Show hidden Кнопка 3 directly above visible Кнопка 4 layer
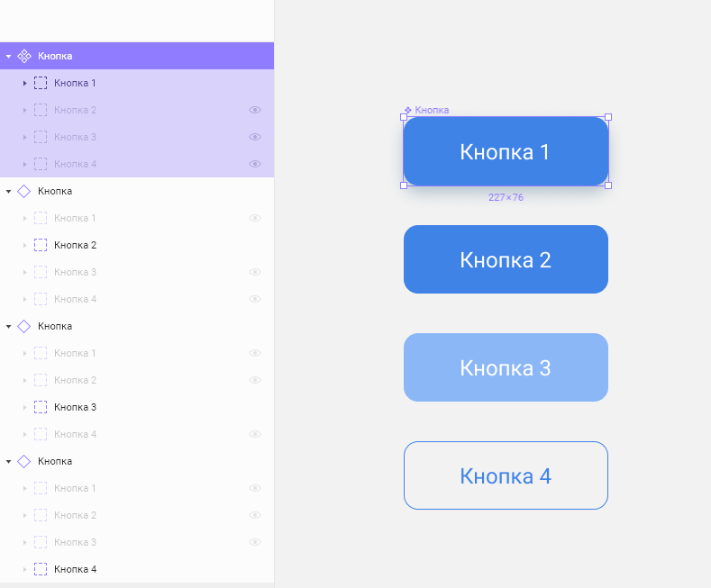Viewport: 711px width, 588px height. pos(255,542)
